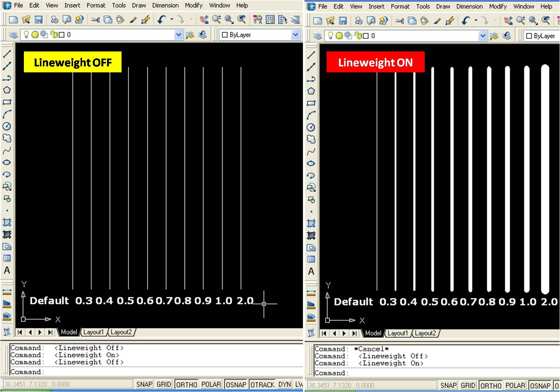Open the Undo history dropdown arrow

[171, 20]
